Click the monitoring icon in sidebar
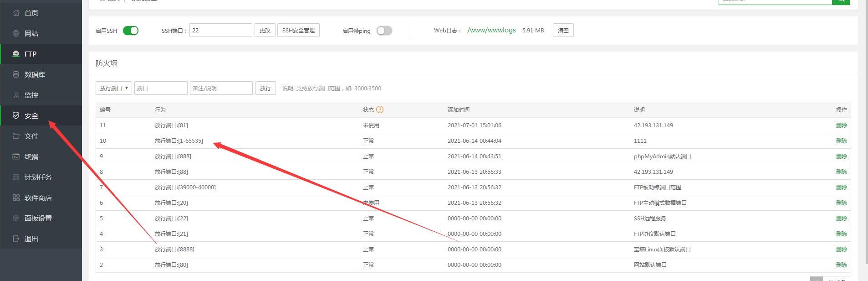The width and height of the screenshot is (868, 281). (16, 95)
